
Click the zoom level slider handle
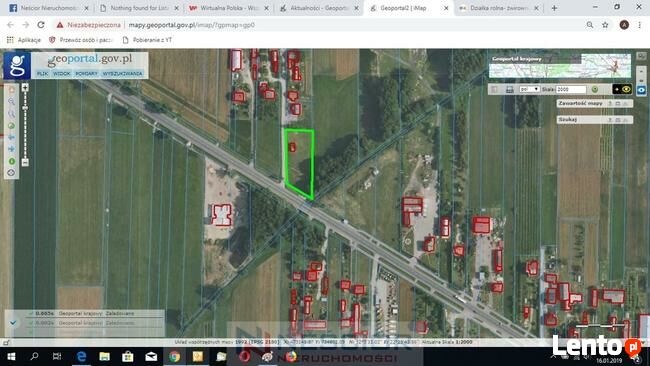[x=25, y=108]
